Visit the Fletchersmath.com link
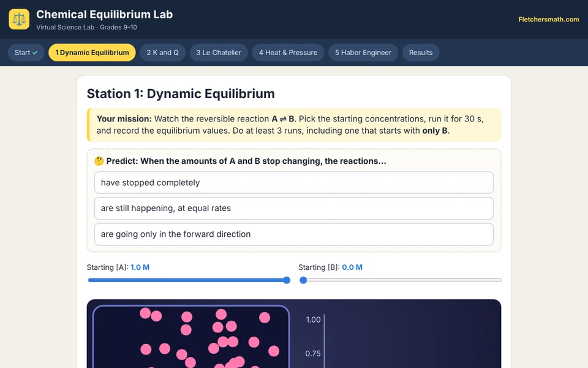588x368 pixels. click(x=549, y=20)
